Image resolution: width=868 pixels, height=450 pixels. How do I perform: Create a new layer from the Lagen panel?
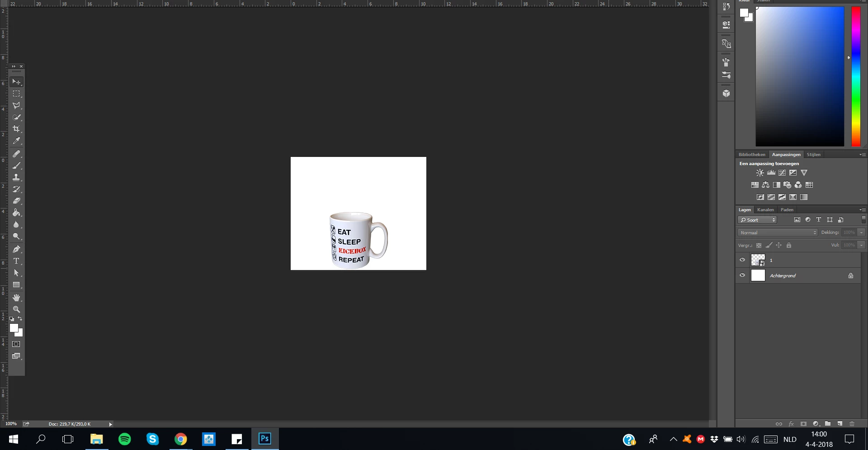pos(840,424)
